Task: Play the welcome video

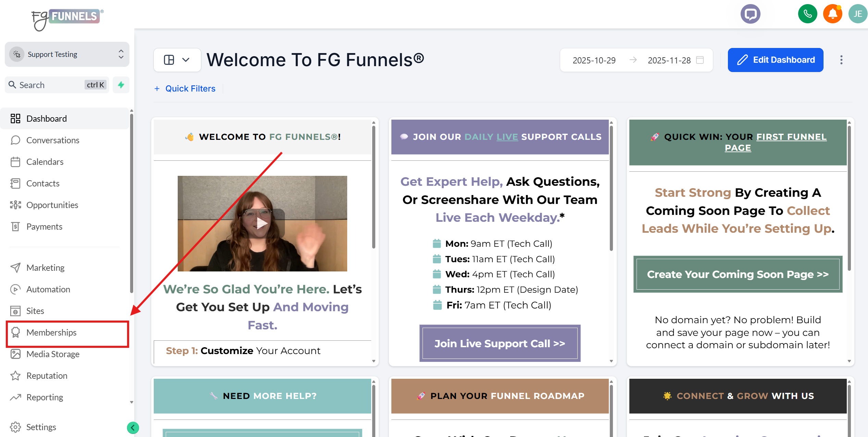Action: pyautogui.click(x=262, y=223)
